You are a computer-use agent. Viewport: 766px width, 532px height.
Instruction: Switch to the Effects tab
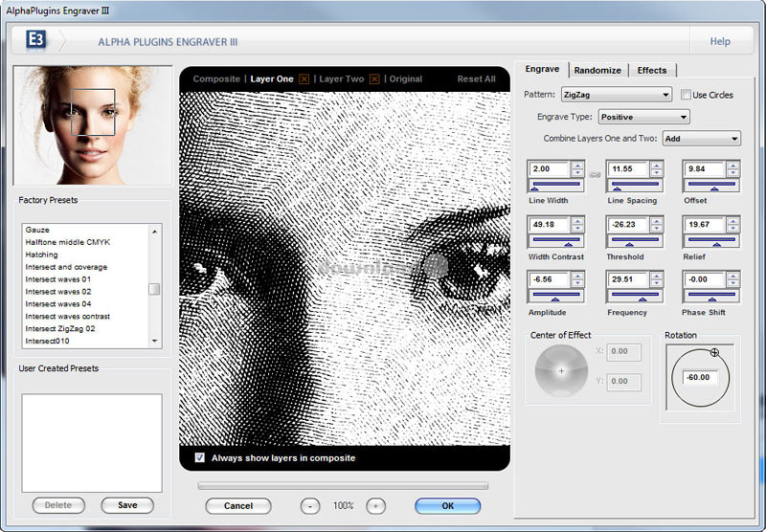(652, 70)
